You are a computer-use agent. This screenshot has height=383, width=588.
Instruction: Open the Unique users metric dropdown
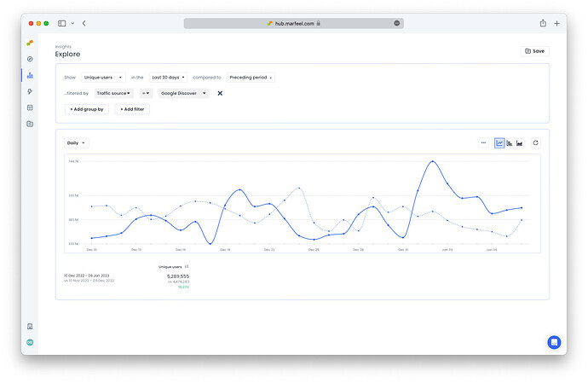[x=102, y=78]
